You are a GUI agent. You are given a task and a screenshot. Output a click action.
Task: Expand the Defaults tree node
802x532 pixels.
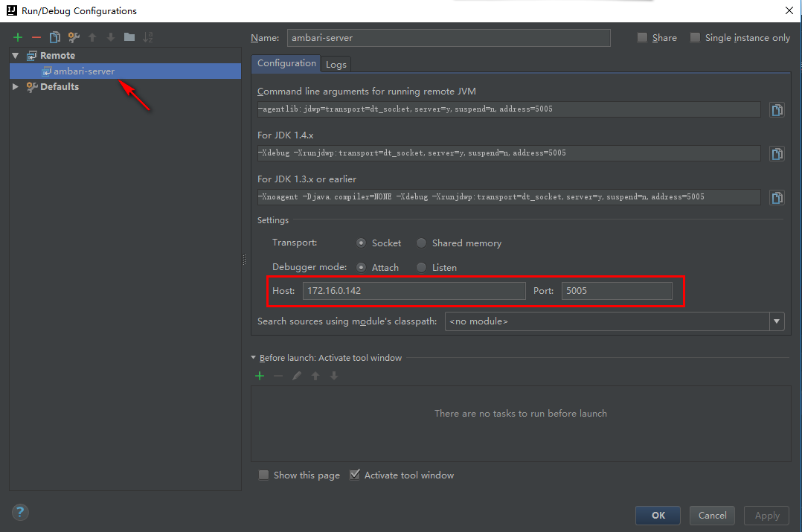pyautogui.click(x=16, y=86)
